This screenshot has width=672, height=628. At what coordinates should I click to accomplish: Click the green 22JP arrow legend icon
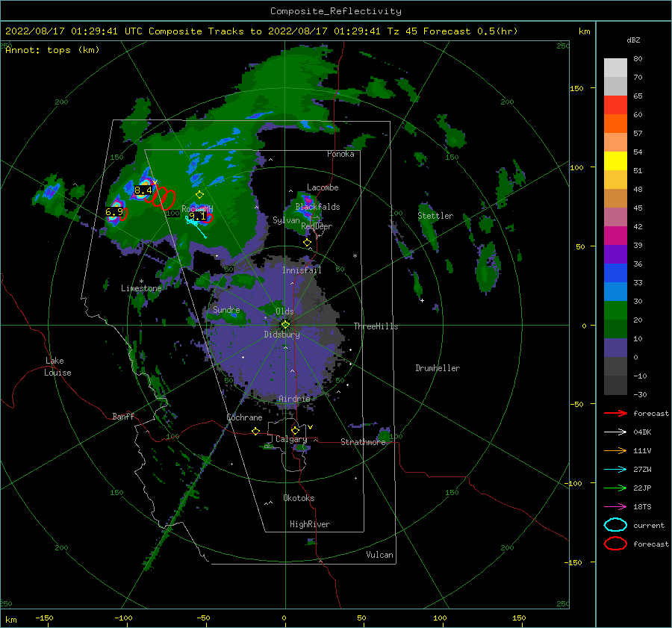(615, 488)
